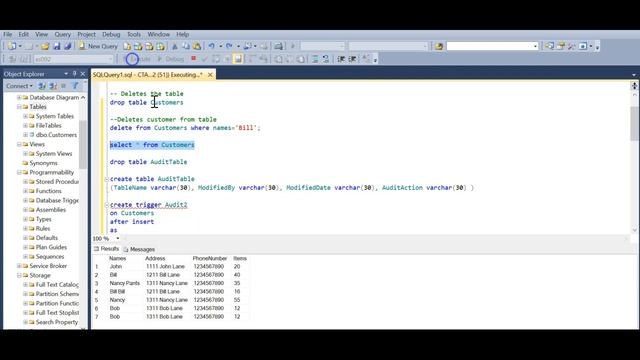
Task: Open file with the folder icon
Action: tap(45, 46)
